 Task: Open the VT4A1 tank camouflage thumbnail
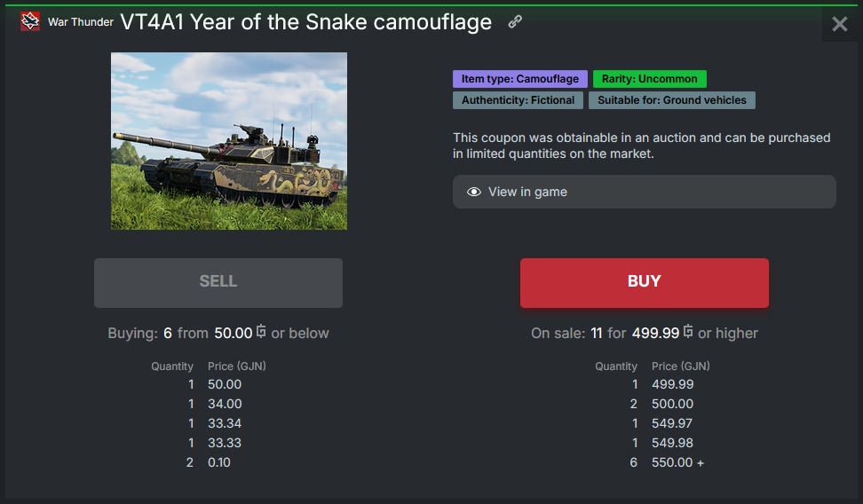[x=229, y=141]
